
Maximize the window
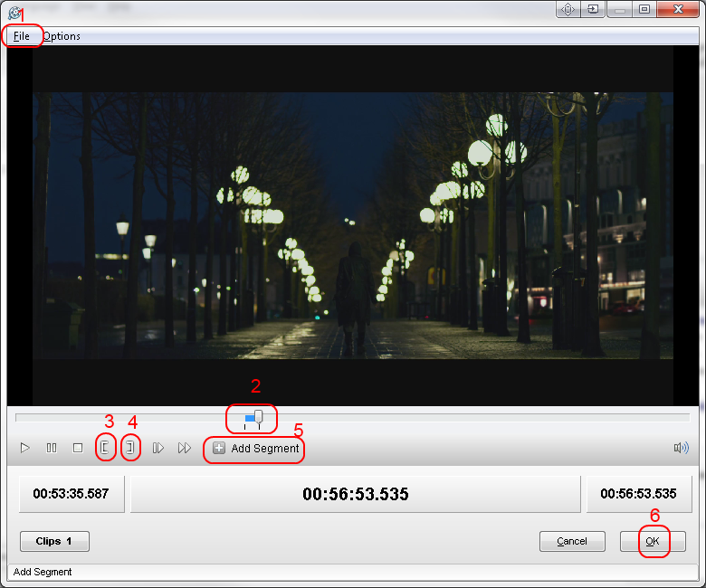(x=644, y=9)
